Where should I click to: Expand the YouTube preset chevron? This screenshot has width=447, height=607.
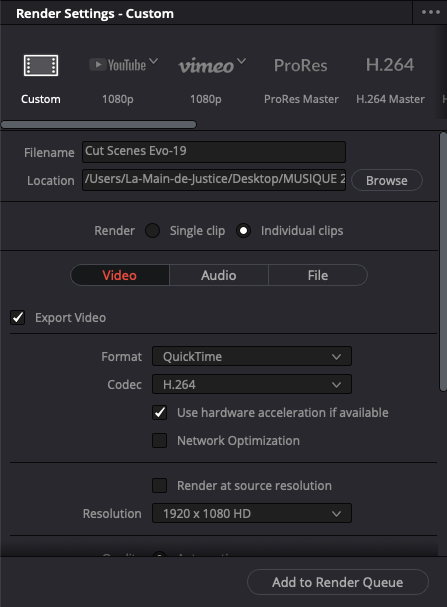154,61
